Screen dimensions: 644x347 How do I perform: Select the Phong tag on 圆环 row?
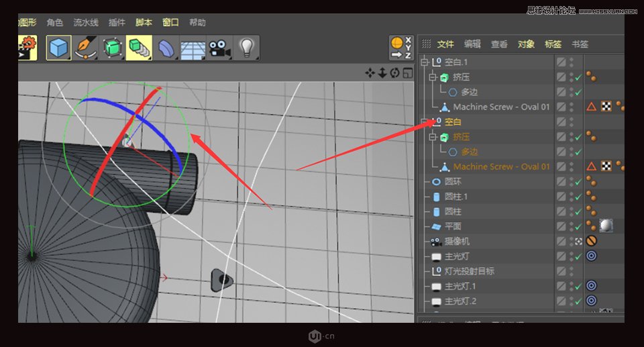pos(591,181)
